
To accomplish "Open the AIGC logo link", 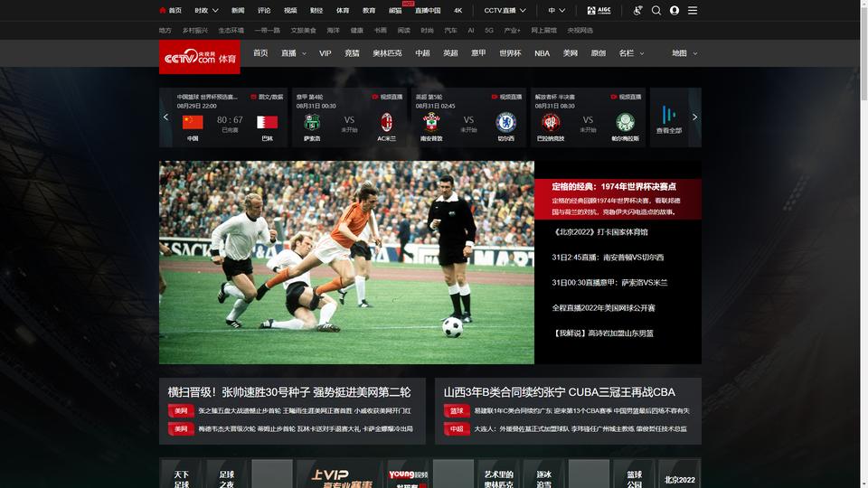I will click(599, 11).
